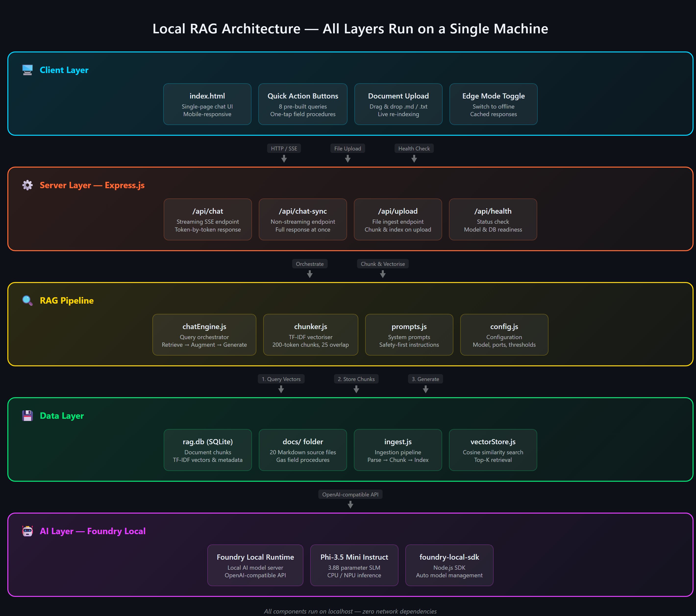This screenshot has height=616, width=696.
Task: Click the floppy disk icon next to Data Layer
Action: (27, 415)
